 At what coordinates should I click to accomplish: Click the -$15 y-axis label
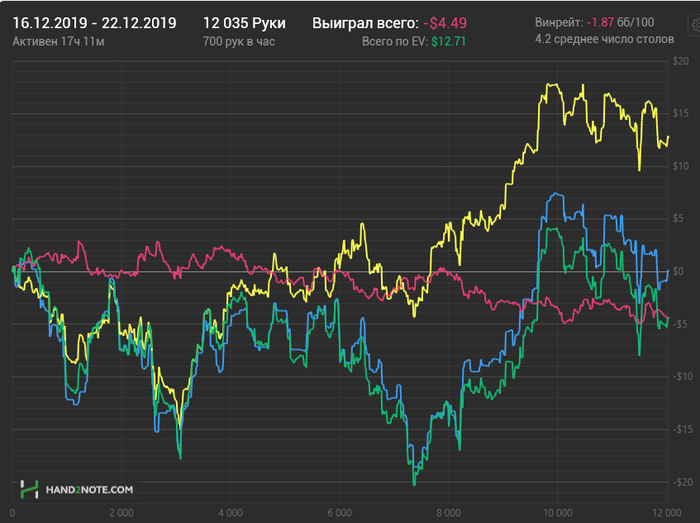pyautogui.click(x=683, y=429)
